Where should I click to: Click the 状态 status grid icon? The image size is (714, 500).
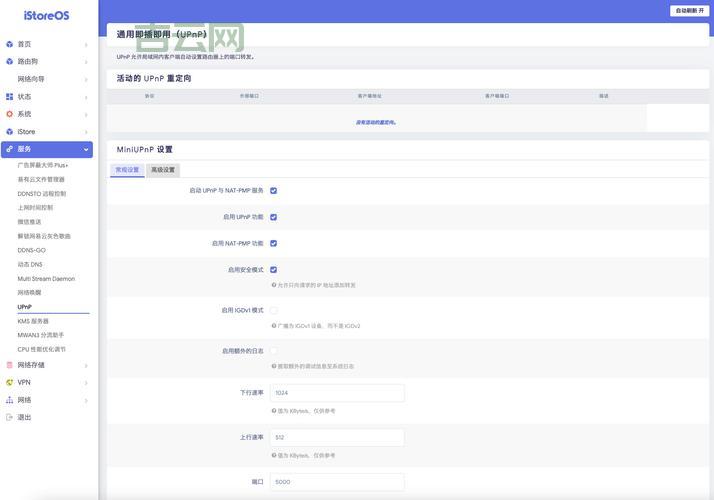point(10,97)
